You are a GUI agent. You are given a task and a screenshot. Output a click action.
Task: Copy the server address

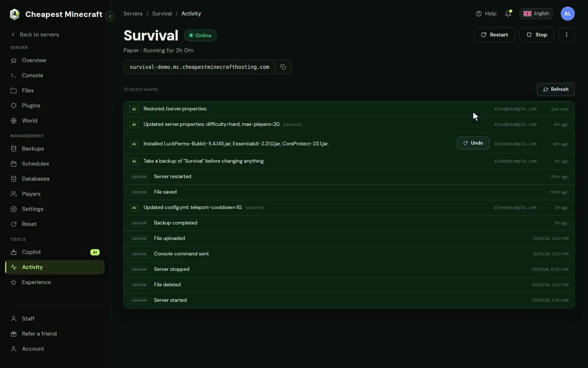click(x=283, y=67)
